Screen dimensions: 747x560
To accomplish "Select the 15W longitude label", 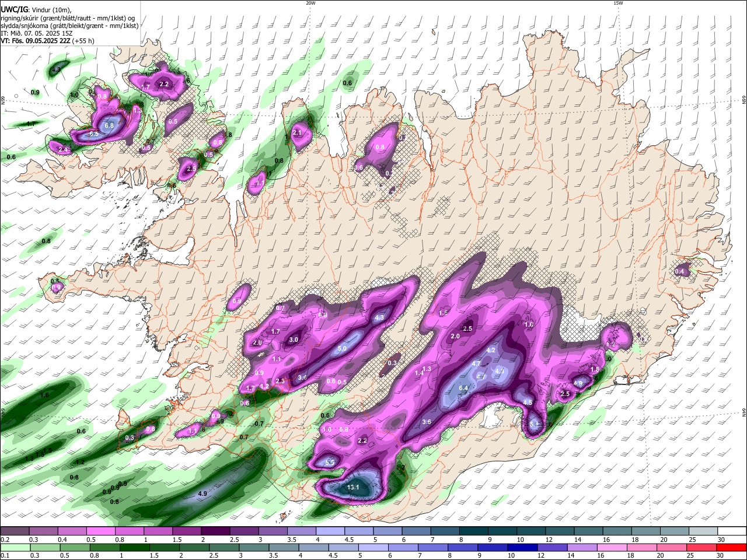I will (618, 3).
